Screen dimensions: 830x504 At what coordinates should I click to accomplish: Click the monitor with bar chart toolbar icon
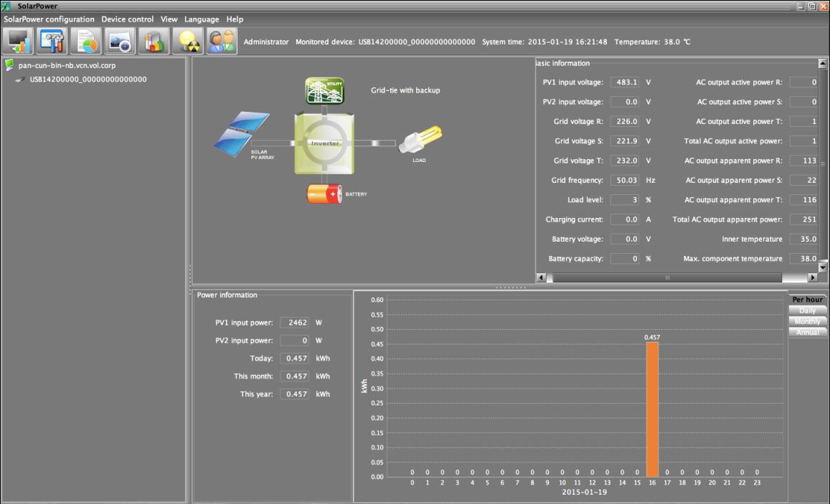point(19,42)
